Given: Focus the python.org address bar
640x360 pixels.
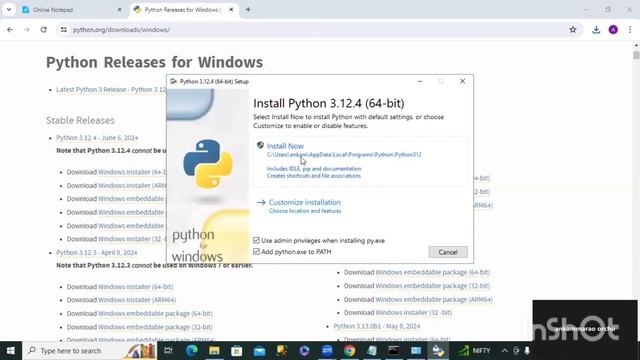Looking at the screenshot, I should pyautogui.click(x=318, y=29).
